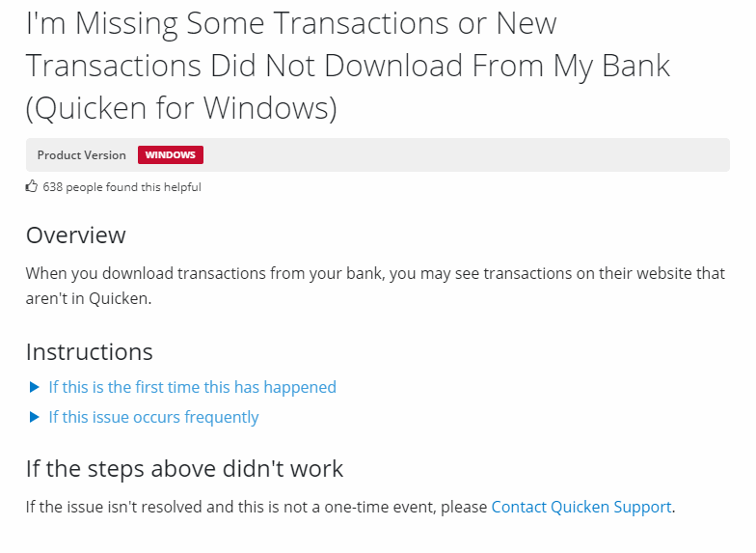Click the article title's first line
The width and height of the screenshot is (756, 553).
[x=291, y=23]
